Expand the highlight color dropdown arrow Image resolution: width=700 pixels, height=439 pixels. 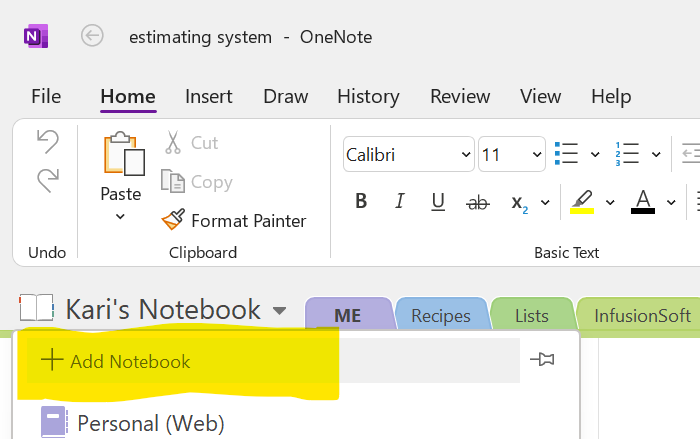pyautogui.click(x=610, y=202)
